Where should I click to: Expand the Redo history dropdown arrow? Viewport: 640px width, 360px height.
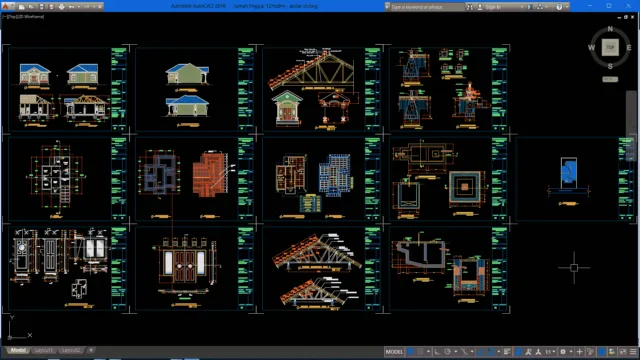coord(93,7)
